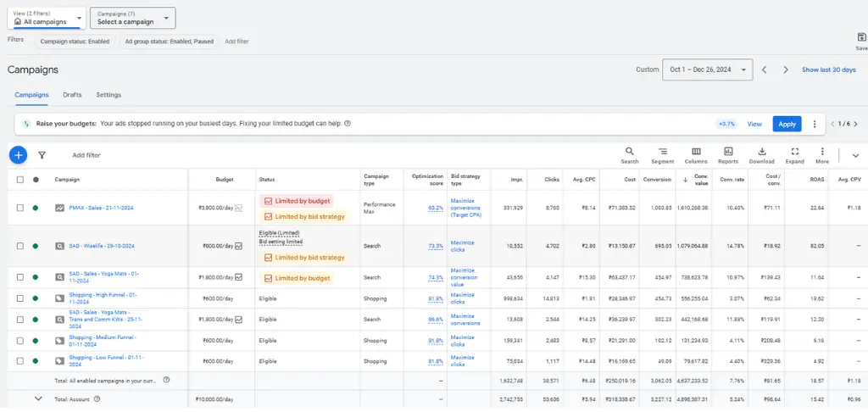Sort by the Cost column header
This screenshot has height=412, width=868.
click(629, 180)
